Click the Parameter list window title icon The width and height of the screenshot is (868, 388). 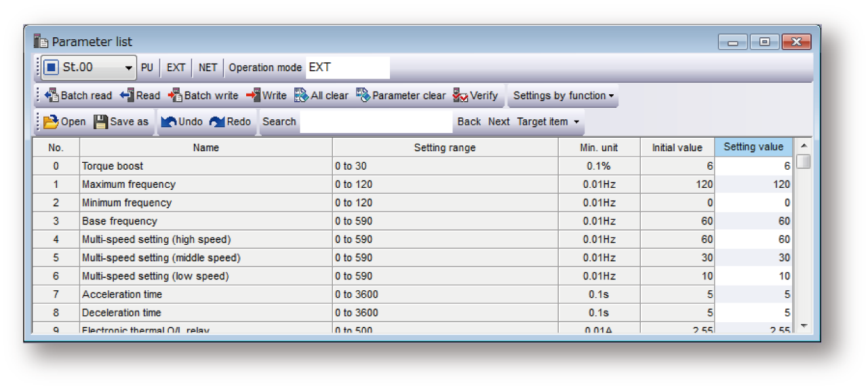(x=41, y=41)
